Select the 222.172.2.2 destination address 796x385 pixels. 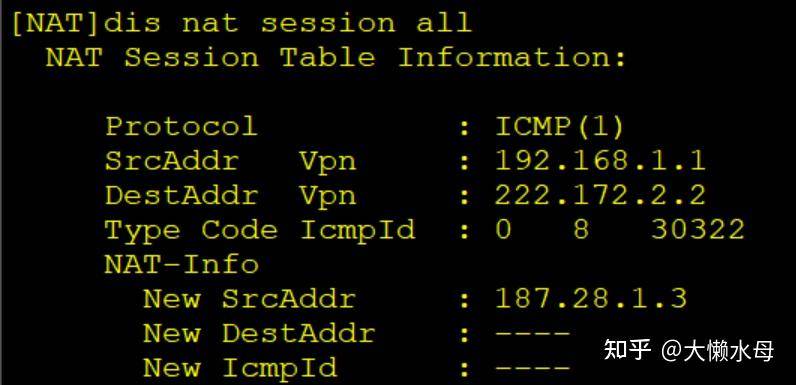click(x=600, y=195)
